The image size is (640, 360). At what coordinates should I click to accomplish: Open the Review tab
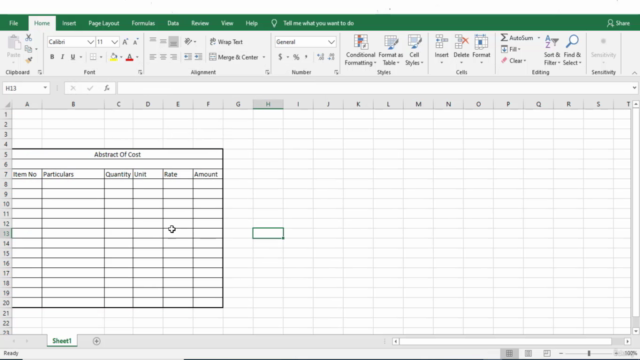pyautogui.click(x=200, y=23)
